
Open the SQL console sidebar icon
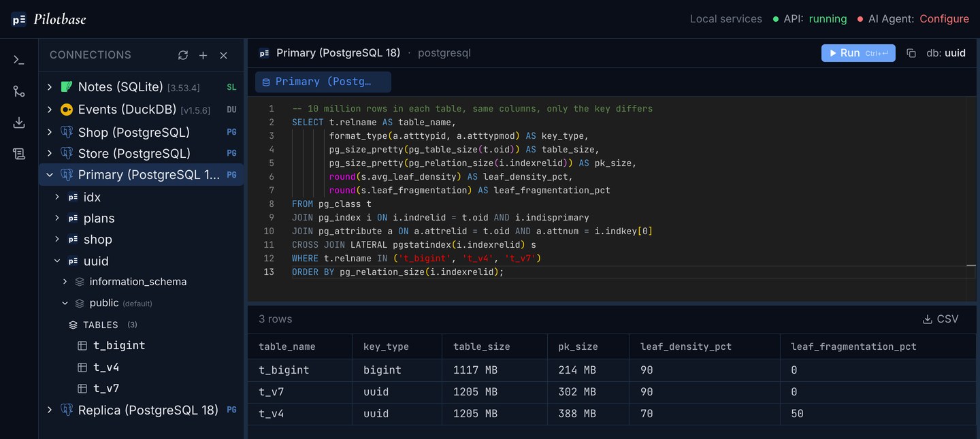coord(19,60)
